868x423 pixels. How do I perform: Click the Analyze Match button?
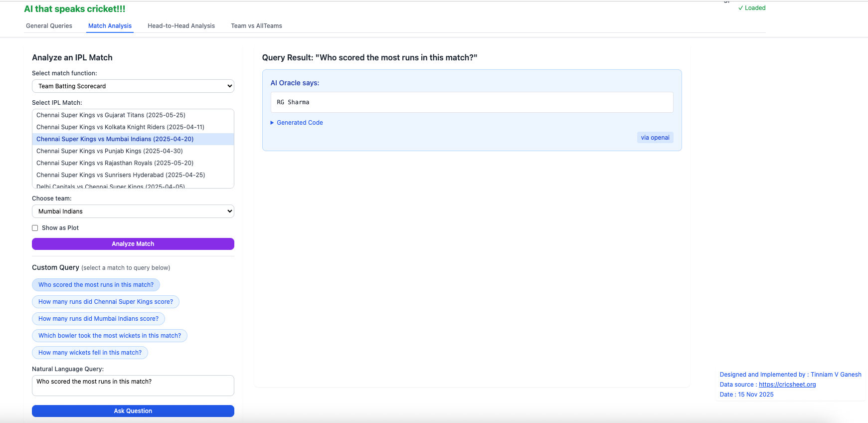coord(133,244)
